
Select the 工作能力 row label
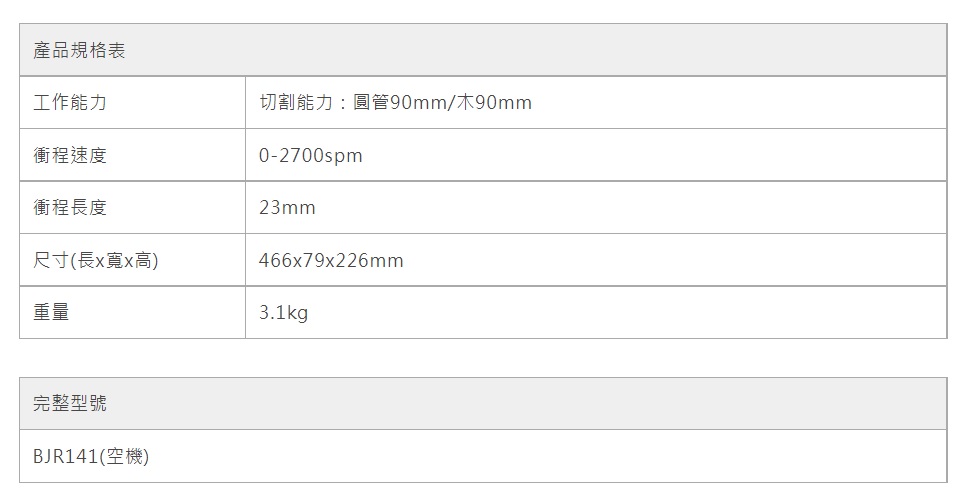[70, 103]
